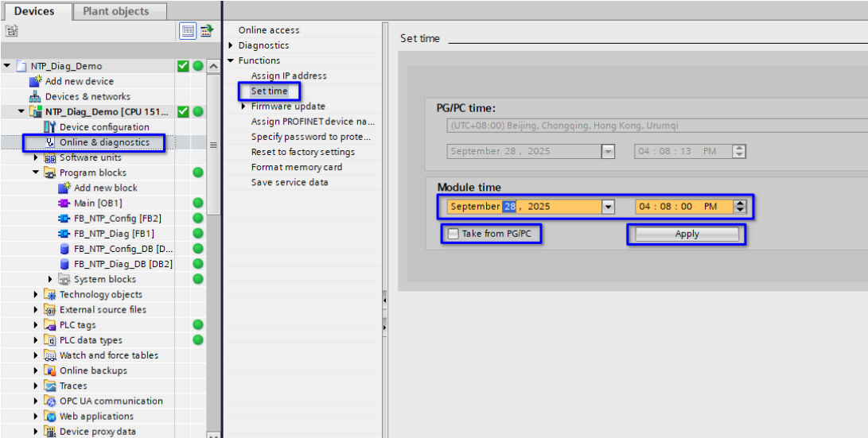The height and width of the screenshot is (438, 868).
Task: Select Online & diagnostics in project tree
Action: (103, 142)
